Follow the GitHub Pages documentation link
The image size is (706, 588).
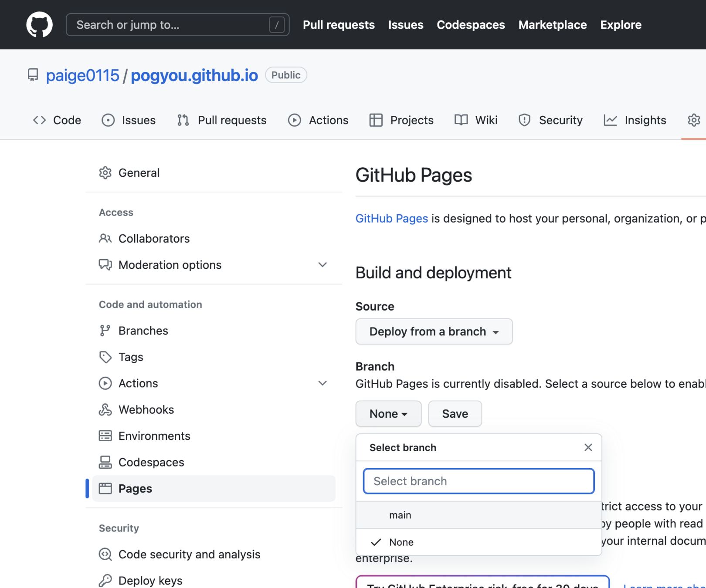click(x=391, y=218)
